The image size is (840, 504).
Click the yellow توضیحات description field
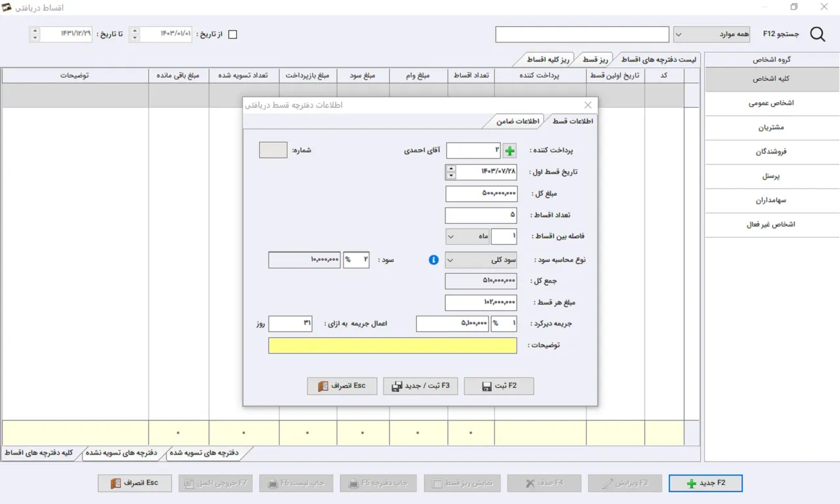392,345
